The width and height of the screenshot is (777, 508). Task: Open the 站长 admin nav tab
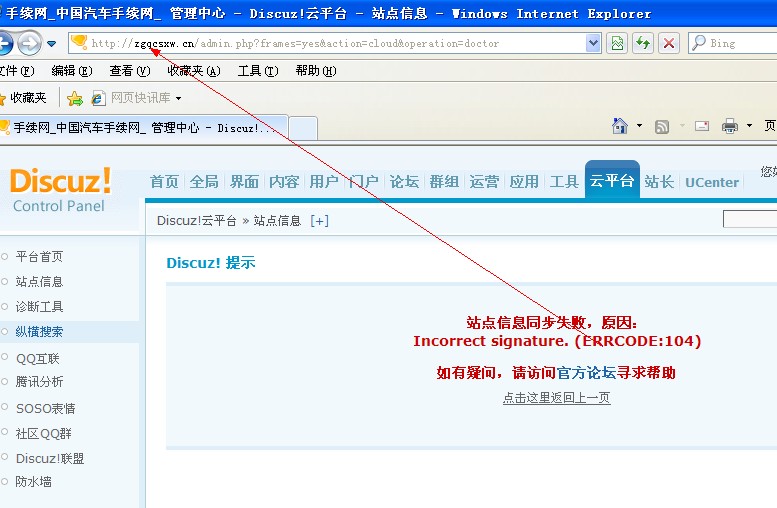659,182
